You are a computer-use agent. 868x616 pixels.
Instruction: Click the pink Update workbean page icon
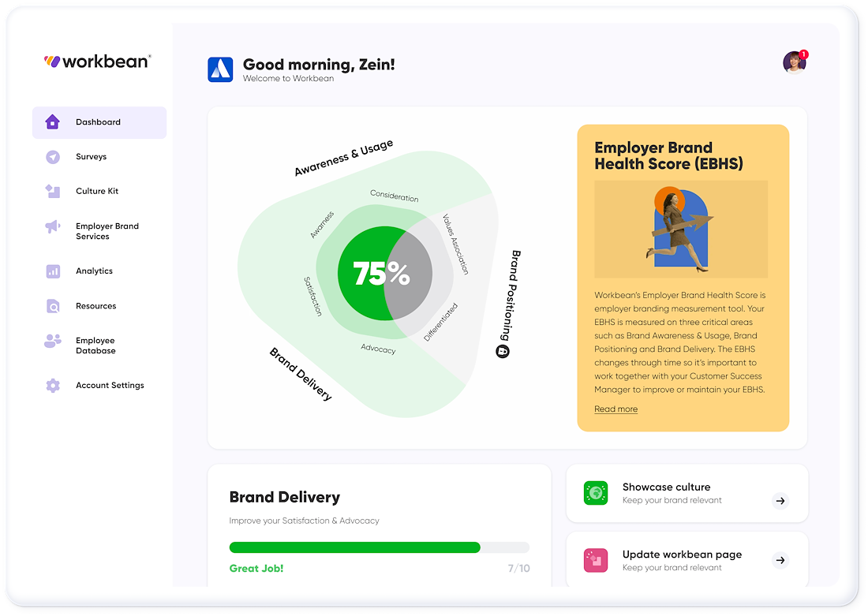coord(596,560)
